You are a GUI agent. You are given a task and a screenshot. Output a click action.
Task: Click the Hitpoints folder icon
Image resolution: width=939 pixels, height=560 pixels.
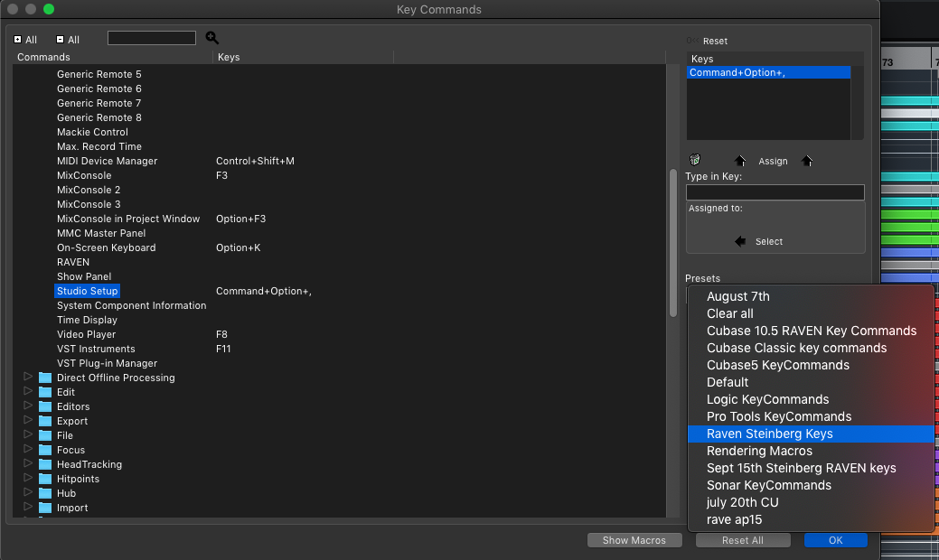45,479
